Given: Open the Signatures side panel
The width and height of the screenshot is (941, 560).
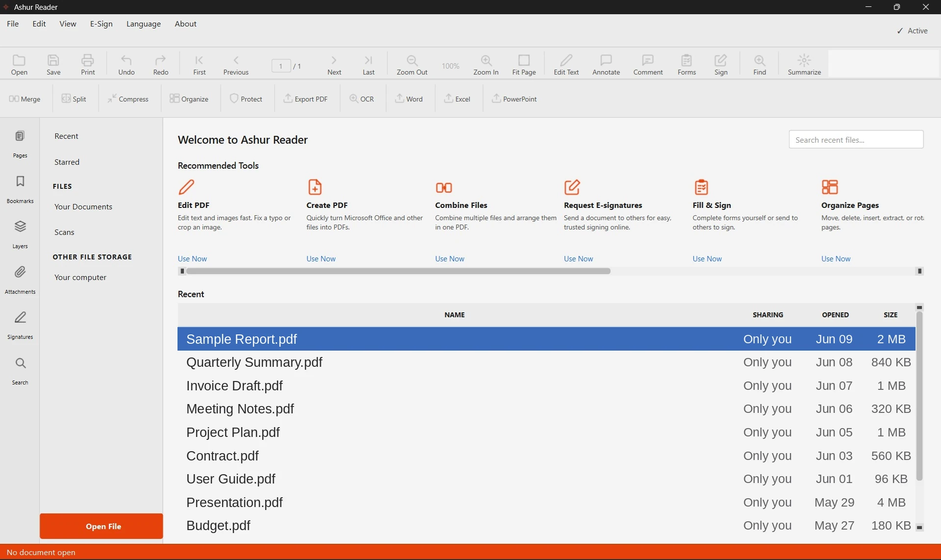Looking at the screenshot, I should coord(20,326).
